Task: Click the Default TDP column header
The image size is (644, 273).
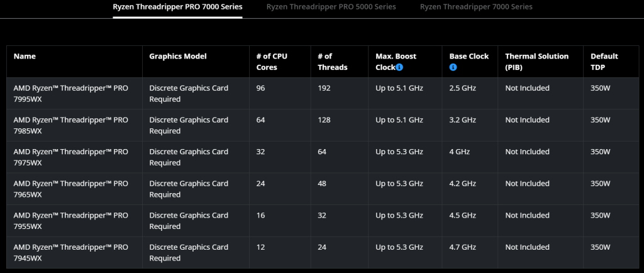Action: 604,62
